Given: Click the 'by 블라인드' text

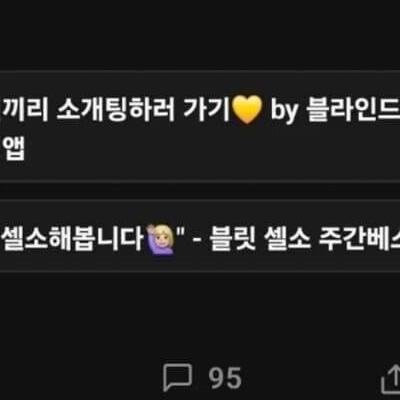Looking at the screenshot, I should 335,111.
